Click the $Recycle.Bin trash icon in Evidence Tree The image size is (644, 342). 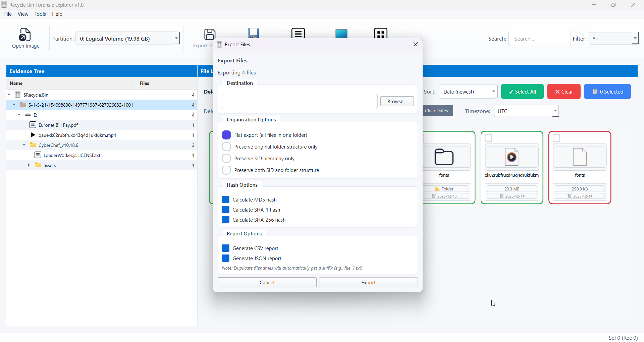(17, 95)
